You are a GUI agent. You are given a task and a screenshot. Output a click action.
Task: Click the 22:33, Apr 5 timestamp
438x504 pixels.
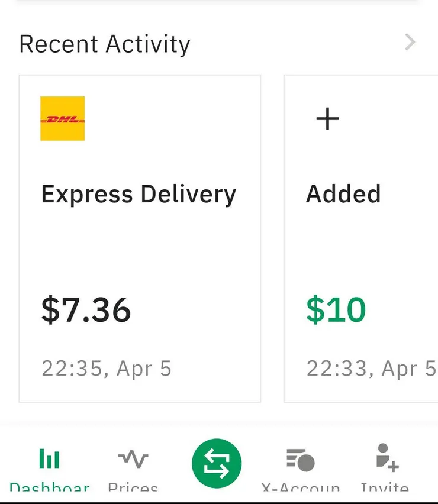(x=371, y=369)
